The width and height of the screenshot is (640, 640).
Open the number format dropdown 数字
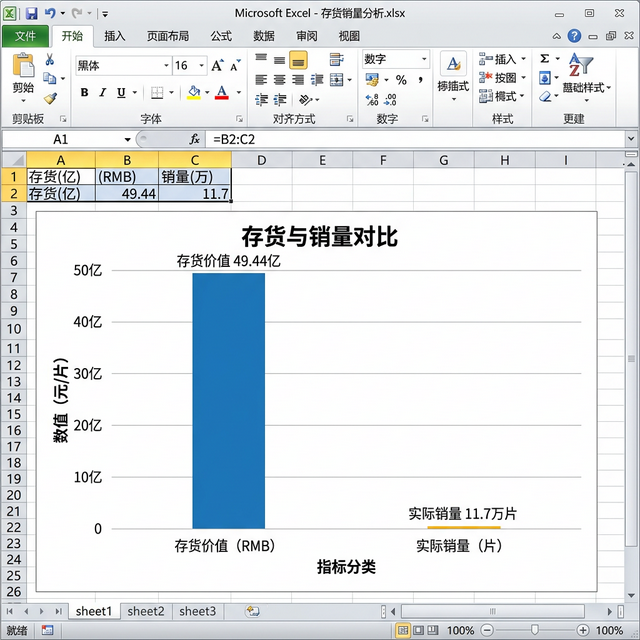pyautogui.click(x=424, y=59)
